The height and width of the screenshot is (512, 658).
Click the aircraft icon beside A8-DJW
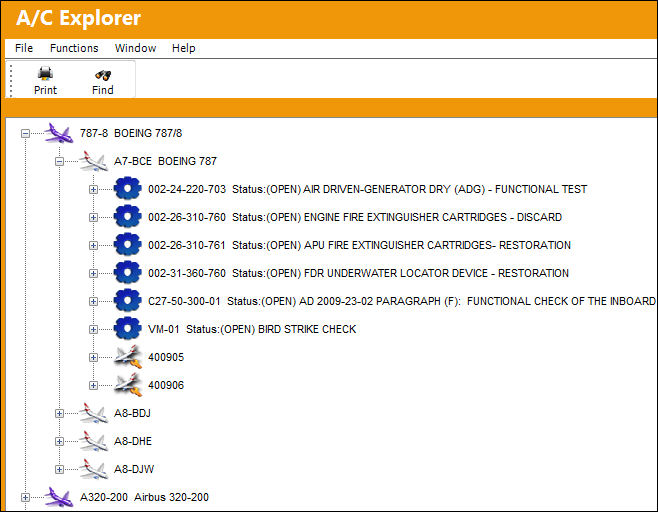[94, 469]
